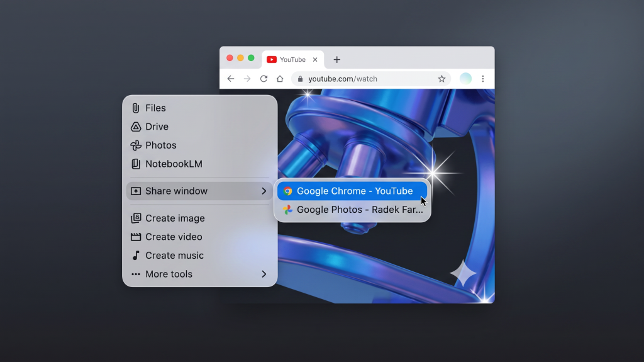Viewport: 644px width, 362px height.
Task: Open the Chrome profile avatar
Action: click(x=465, y=79)
